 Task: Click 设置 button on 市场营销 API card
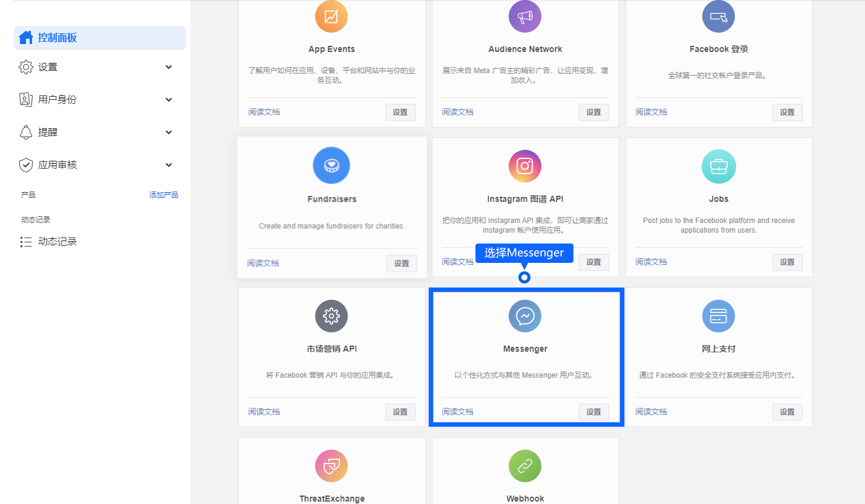(400, 412)
